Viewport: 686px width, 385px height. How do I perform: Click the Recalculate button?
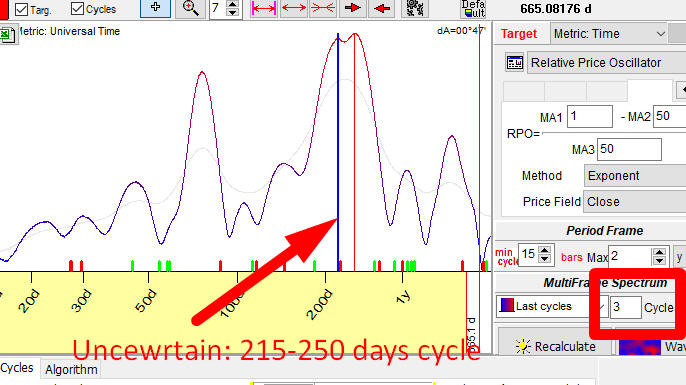pyautogui.click(x=555, y=346)
